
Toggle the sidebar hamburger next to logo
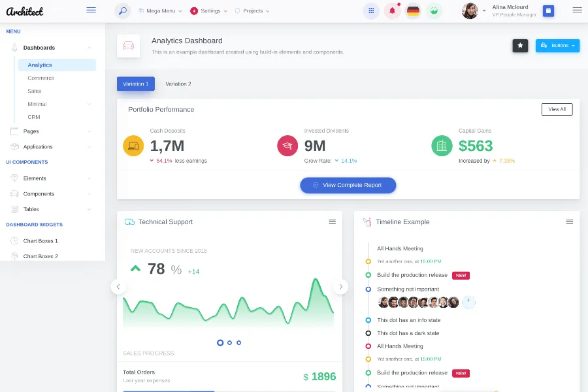coord(91,10)
